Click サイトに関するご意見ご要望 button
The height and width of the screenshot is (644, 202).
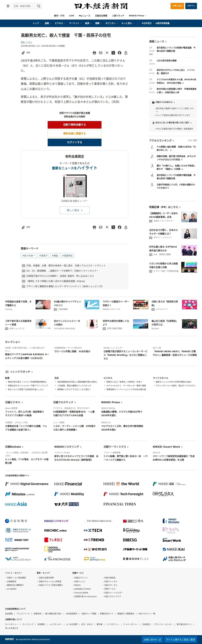coord(181,639)
